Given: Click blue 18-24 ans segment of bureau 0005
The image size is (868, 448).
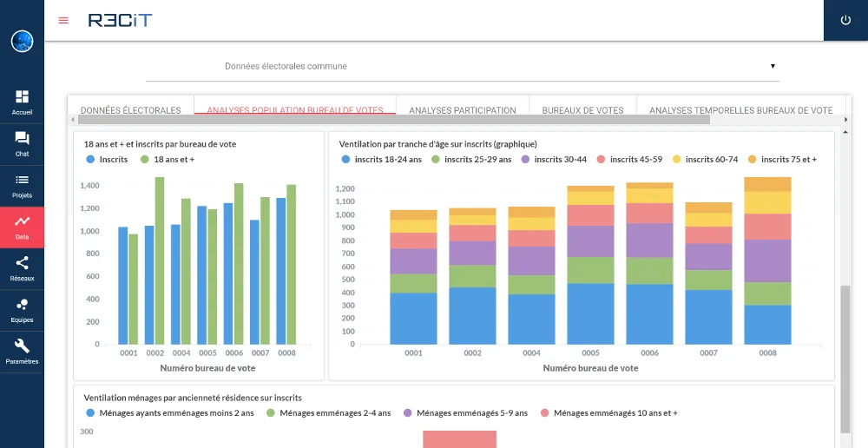Looking at the screenshot, I should [x=590, y=314].
